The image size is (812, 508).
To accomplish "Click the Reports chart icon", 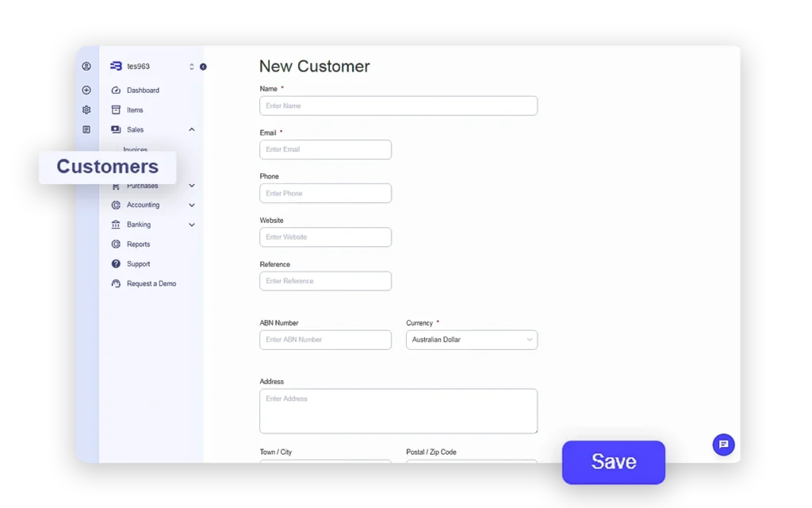I will (116, 244).
